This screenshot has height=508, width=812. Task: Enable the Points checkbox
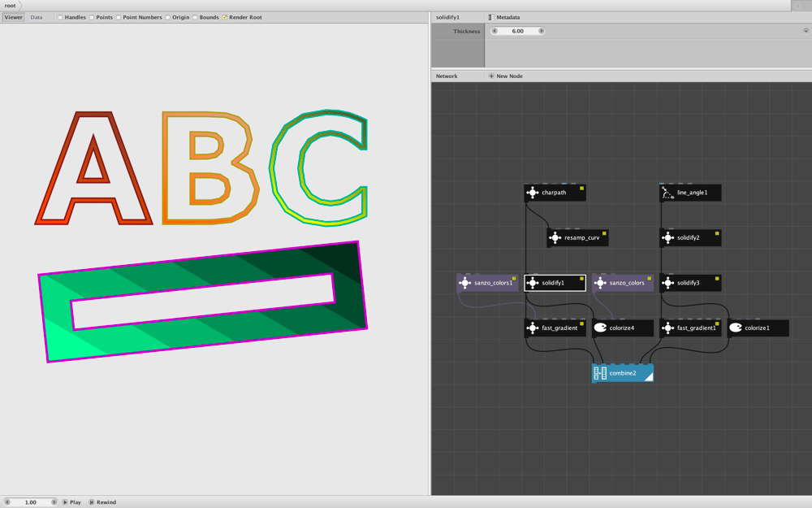(x=92, y=18)
